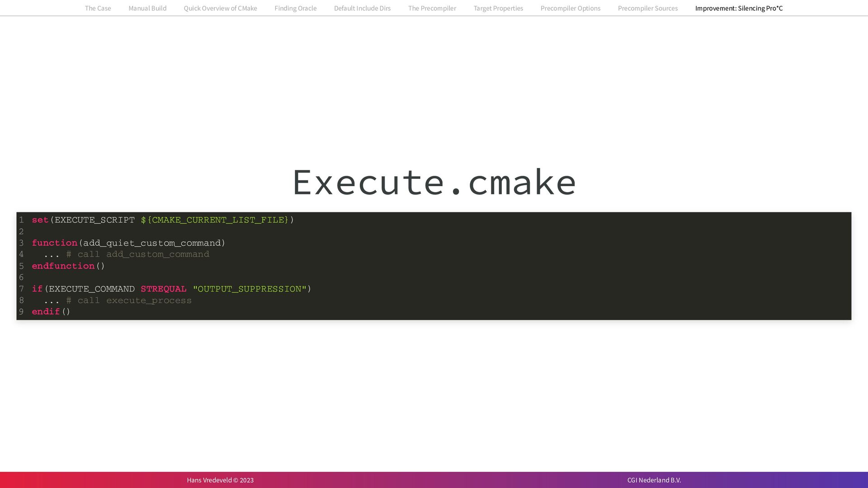
Task: Click the endfunction() code line
Action: click(x=68, y=266)
